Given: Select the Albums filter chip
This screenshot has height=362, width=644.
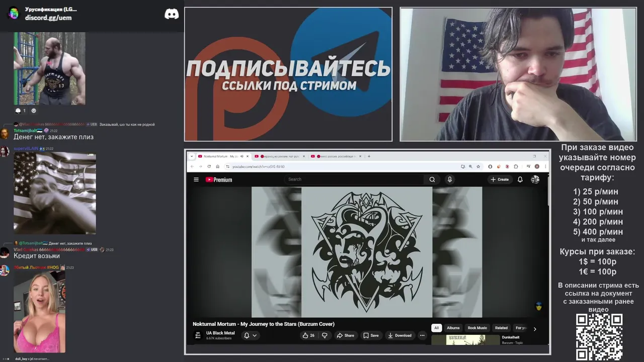Looking at the screenshot, I should tap(453, 328).
